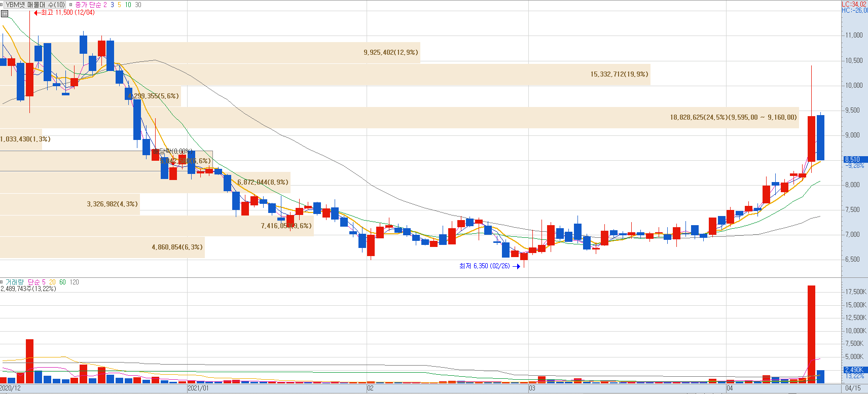Pick the orange 20-period volume average legend
The width and height of the screenshot is (868, 394).
pyautogui.click(x=52, y=282)
